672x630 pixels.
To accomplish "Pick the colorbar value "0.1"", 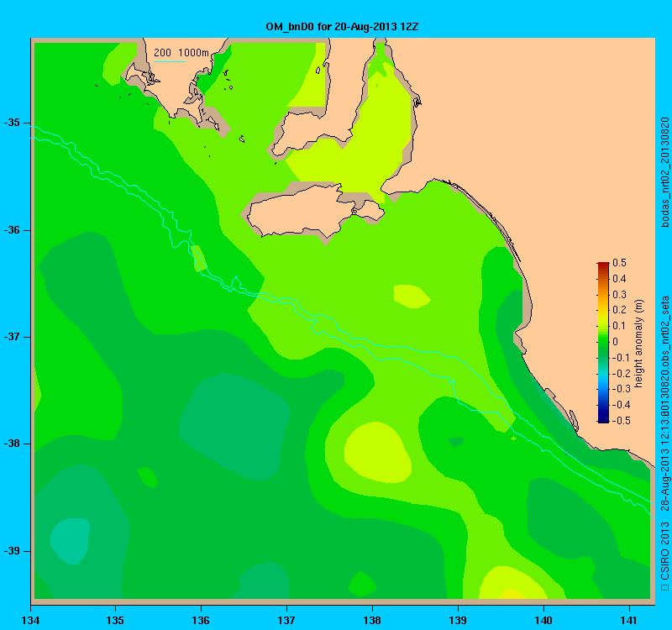I will (620, 326).
